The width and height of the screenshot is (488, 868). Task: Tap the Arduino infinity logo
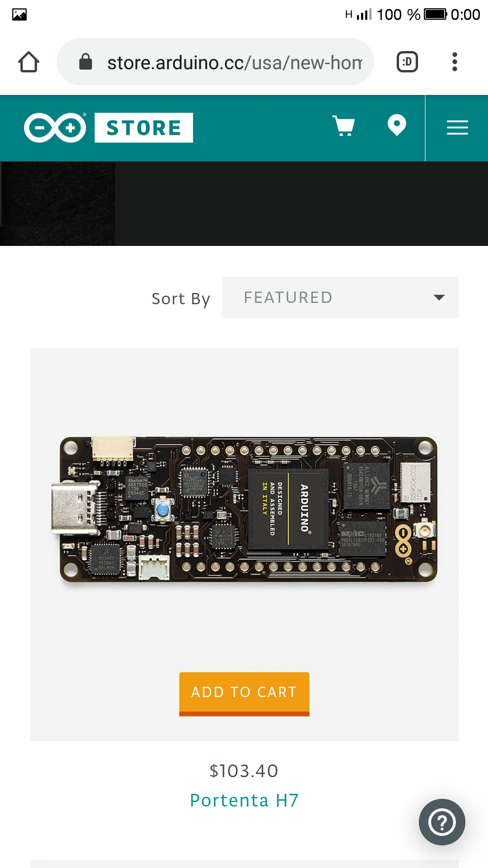click(55, 128)
